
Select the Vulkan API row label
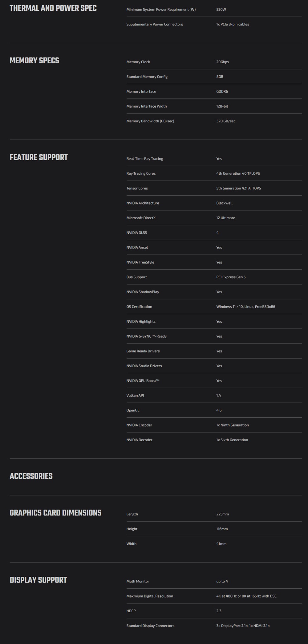(x=135, y=396)
